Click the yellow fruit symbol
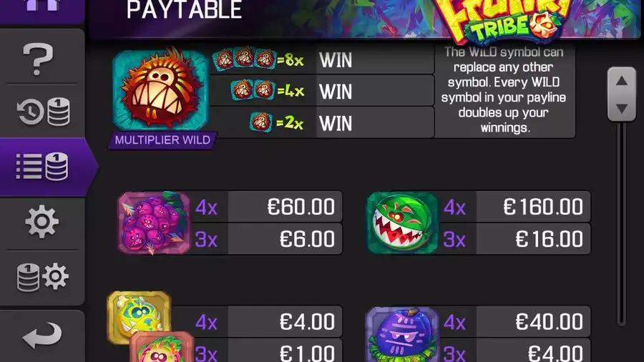 [x=139, y=316]
